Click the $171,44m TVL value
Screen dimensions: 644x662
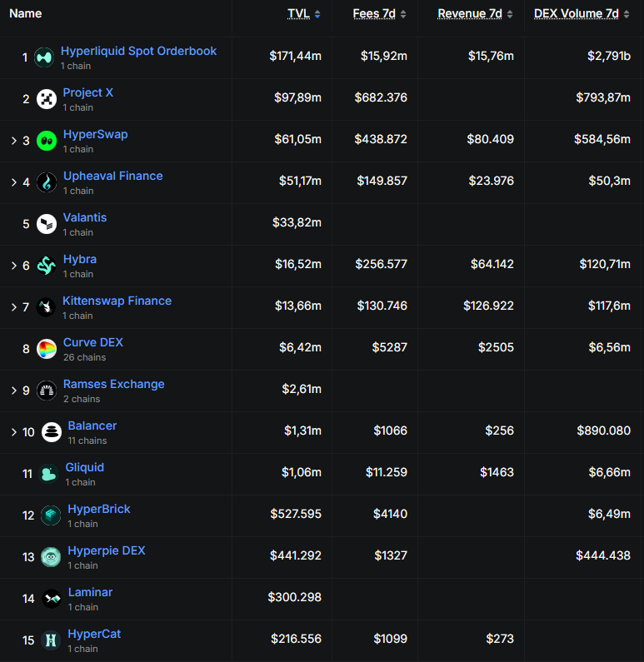(x=296, y=56)
